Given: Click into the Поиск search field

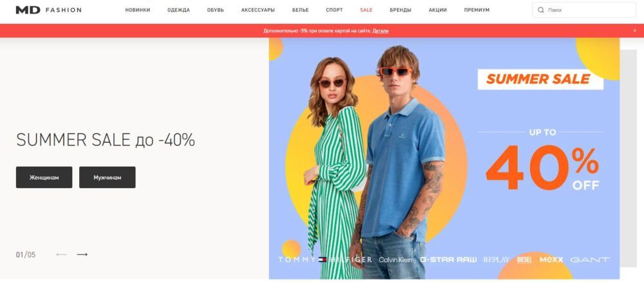Looking at the screenshot, I should pyautogui.click(x=584, y=10).
